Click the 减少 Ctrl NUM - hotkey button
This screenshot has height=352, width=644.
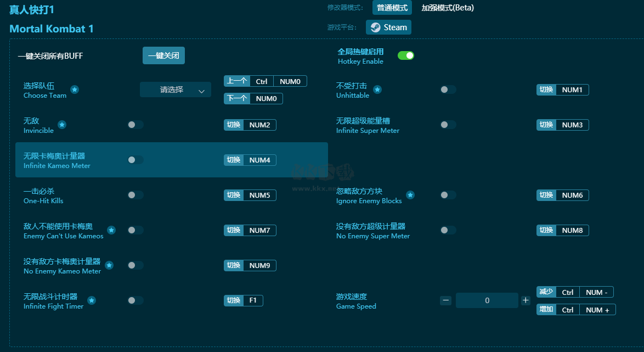(x=575, y=292)
